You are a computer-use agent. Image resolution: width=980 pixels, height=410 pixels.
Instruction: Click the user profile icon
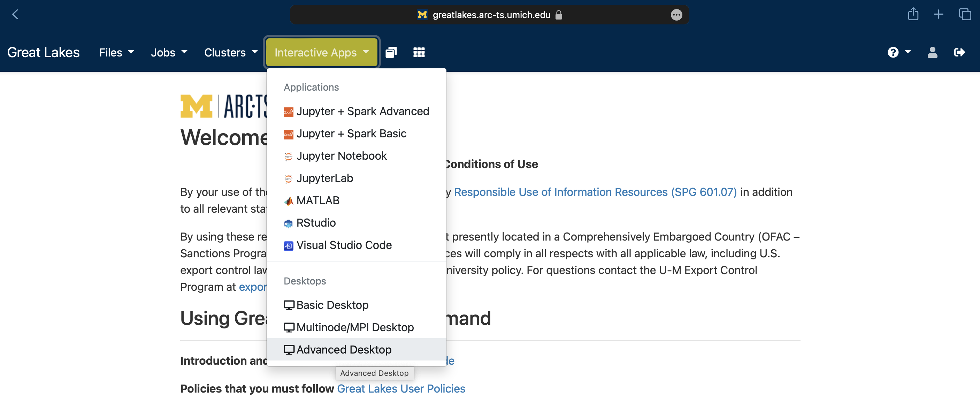(x=932, y=52)
